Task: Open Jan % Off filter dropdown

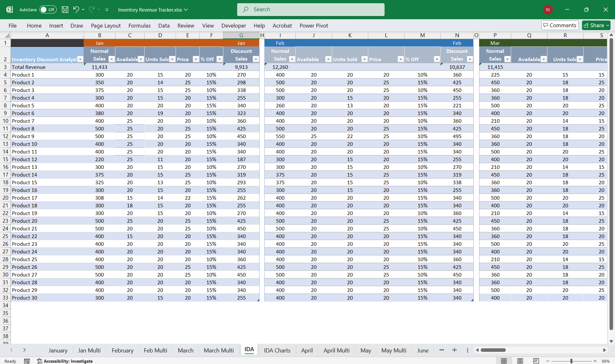Action: (220, 59)
